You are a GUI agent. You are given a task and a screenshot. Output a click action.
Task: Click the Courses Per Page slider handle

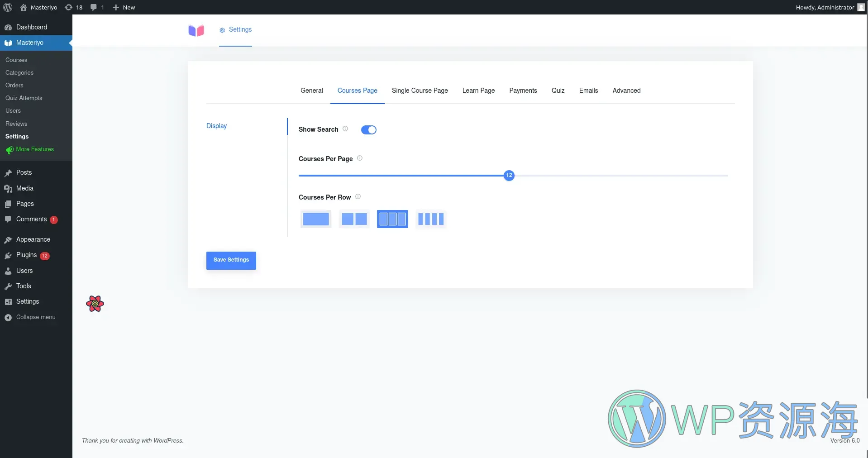(x=509, y=176)
